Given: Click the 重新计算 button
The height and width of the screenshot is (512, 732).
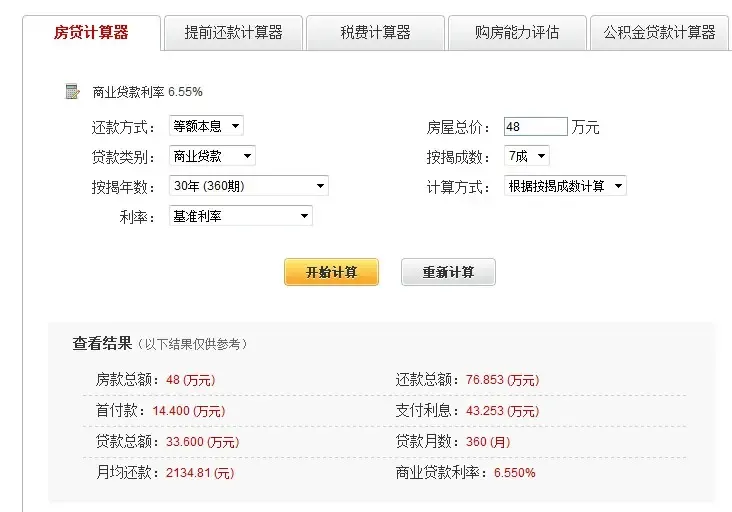Looking at the screenshot, I should coord(448,272).
